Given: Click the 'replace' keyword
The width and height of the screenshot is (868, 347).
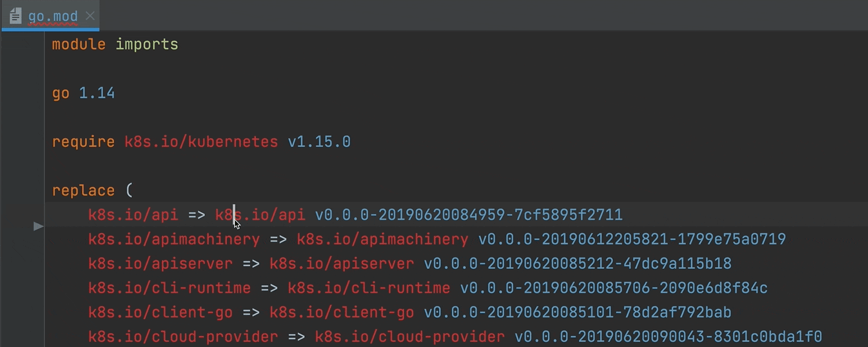Looking at the screenshot, I should pyautogui.click(x=83, y=191).
